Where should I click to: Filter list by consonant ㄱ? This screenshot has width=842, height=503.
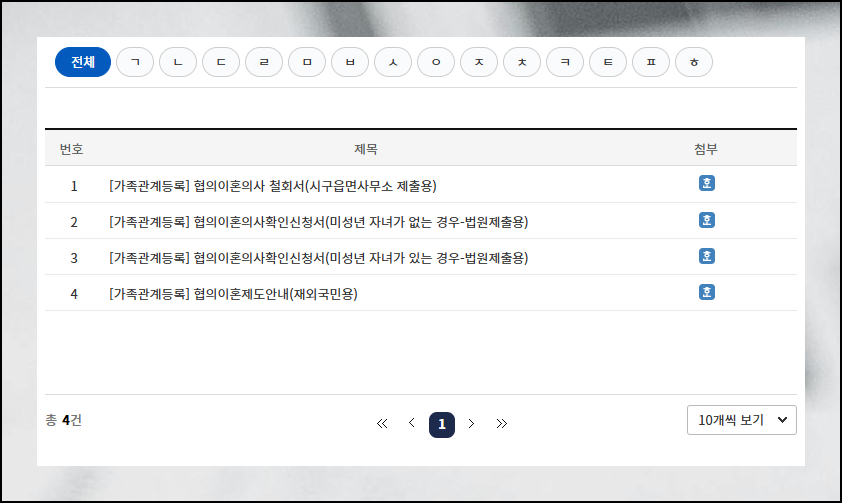pos(135,62)
